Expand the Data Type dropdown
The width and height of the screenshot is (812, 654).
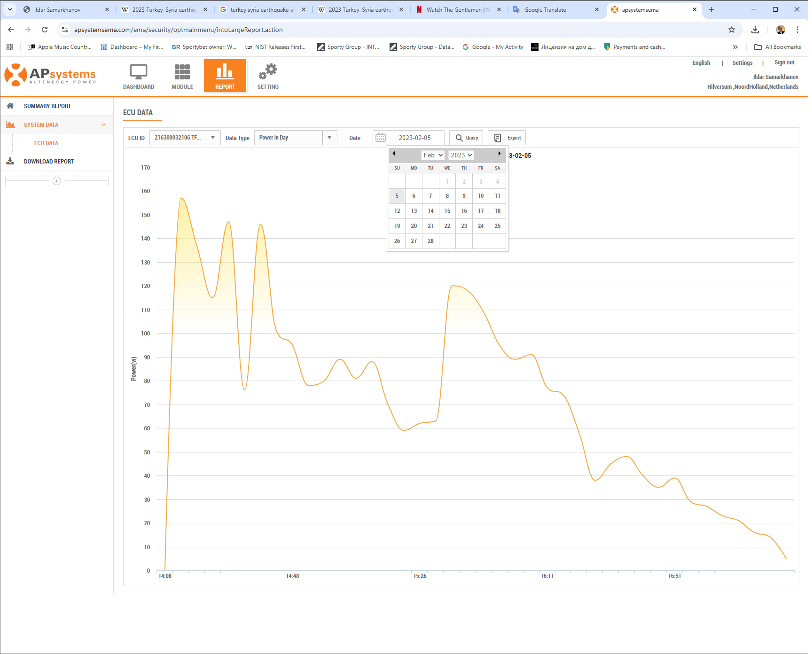click(x=329, y=138)
